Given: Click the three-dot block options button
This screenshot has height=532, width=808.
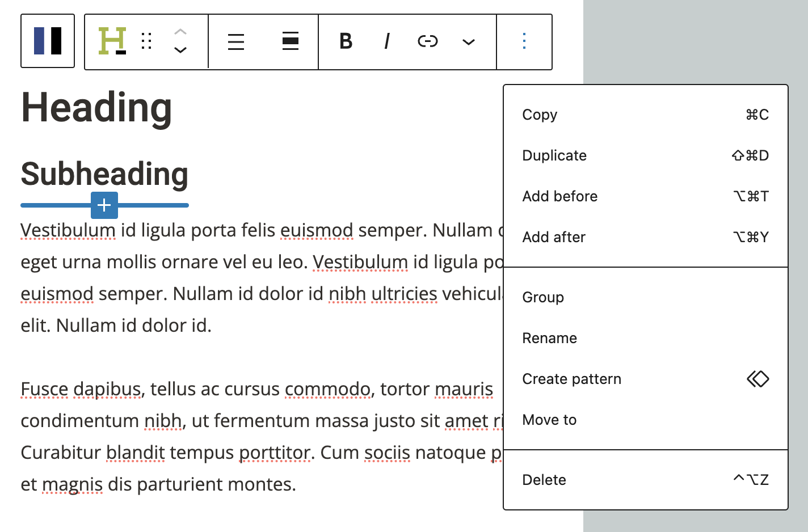Looking at the screenshot, I should point(524,41).
